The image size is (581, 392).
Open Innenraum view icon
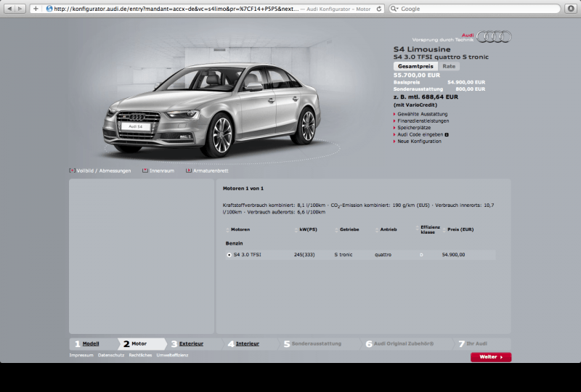point(145,171)
